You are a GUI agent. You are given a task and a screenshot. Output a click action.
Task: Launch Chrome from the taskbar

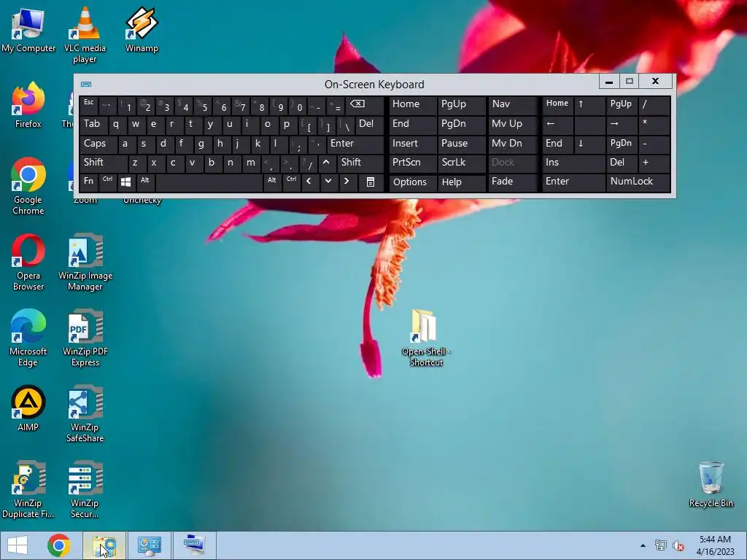tap(59, 545)
